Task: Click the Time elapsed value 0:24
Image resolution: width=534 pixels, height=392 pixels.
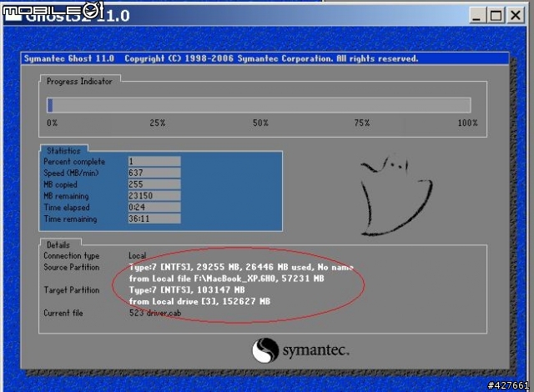Action: 154,207
